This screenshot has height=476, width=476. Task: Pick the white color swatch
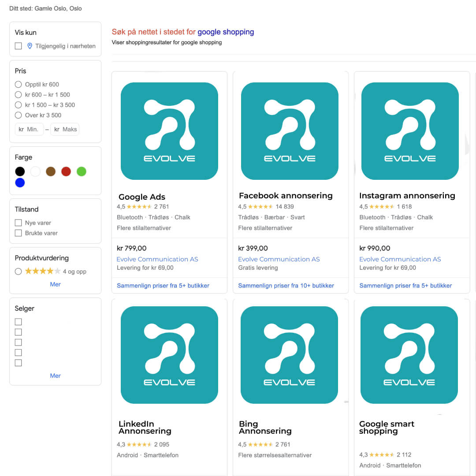pyautogui.click(x=35, y=171)
